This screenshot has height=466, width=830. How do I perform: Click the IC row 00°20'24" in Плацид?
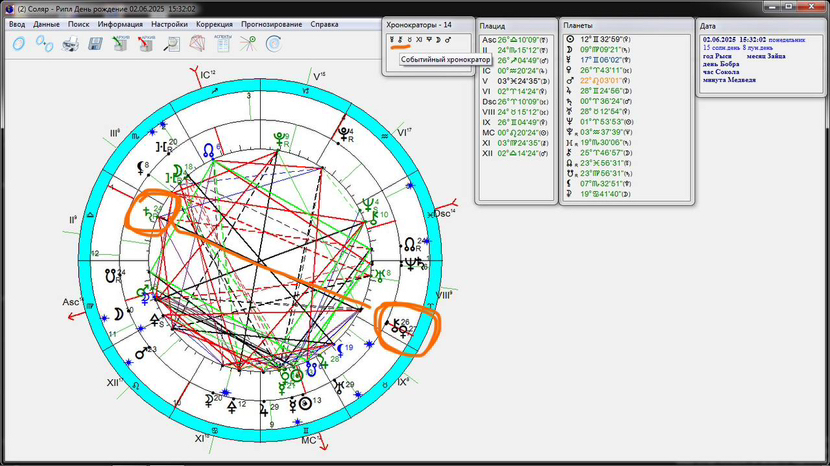click(x=515, y=70)
